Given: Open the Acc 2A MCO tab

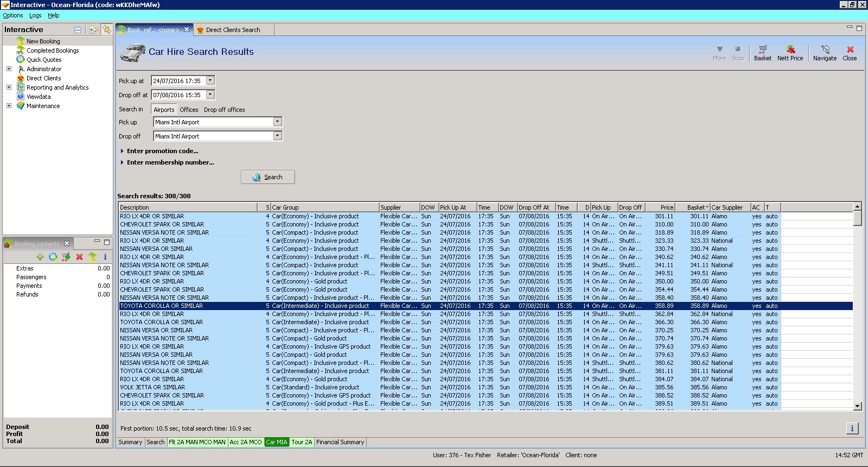Looking at the screenshot, I should pos(246,442).
